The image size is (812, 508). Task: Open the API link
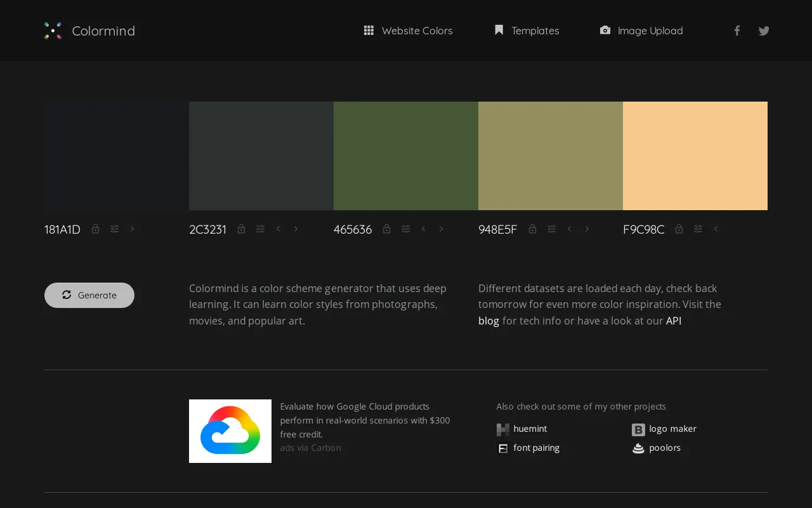tap(674, 321)
